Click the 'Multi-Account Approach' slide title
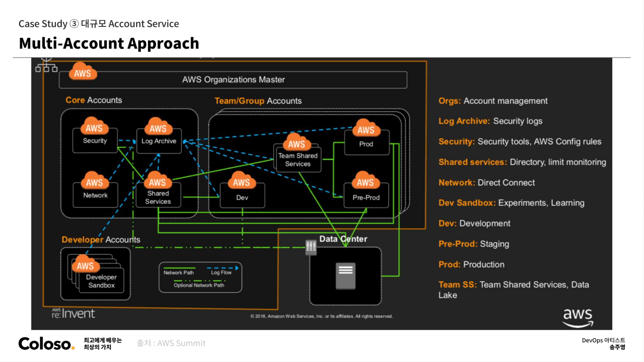 pos(109,43)
